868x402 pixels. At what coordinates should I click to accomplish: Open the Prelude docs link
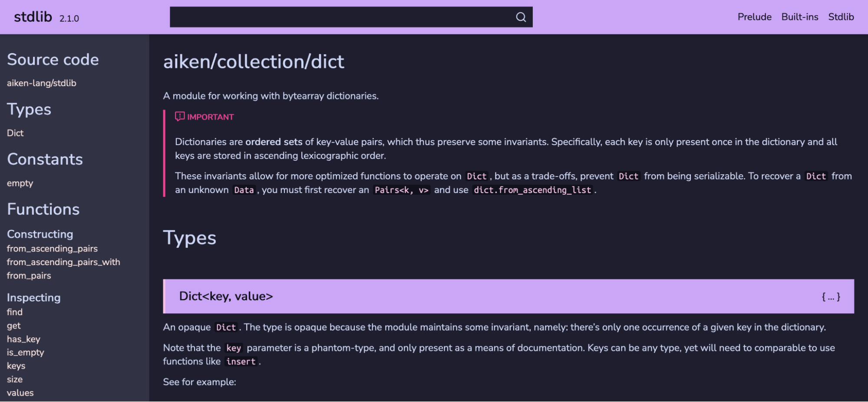click(x=754, y=17)
